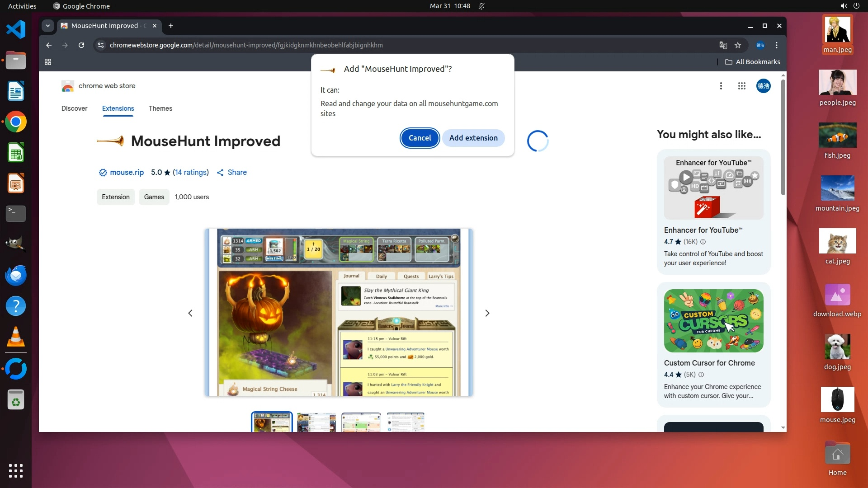Open the Chrome three-dot menu
This screenshot has height=488, width=868.
pos(776,45)
